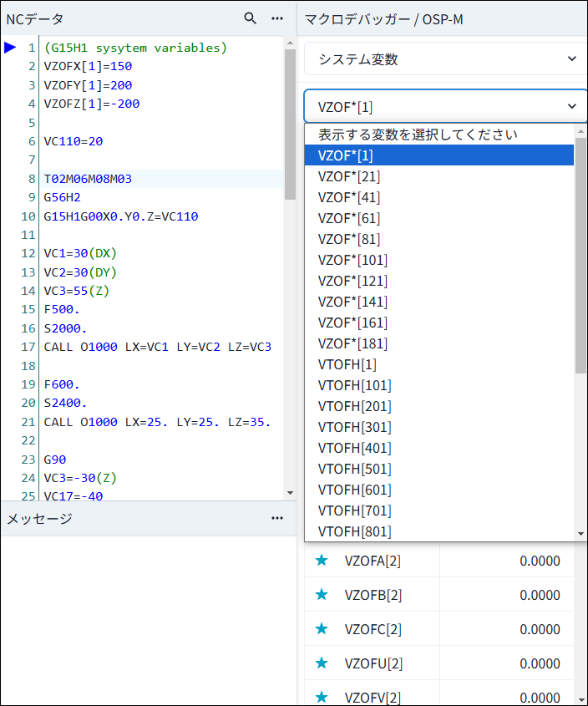Screen dimensions: 588x706
Task: Click code line F500.
Action: (62, 309)
